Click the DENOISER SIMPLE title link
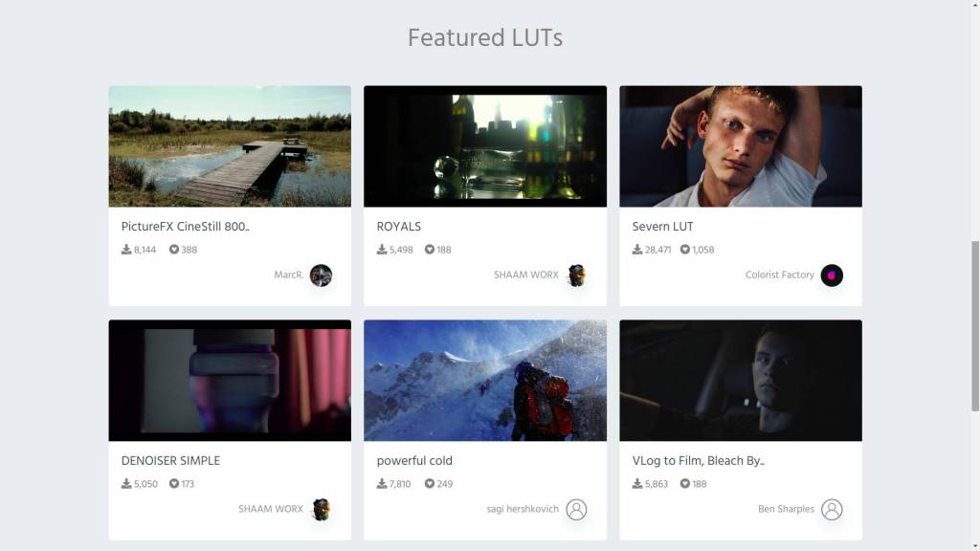980x551 pixels. [170, 461]
